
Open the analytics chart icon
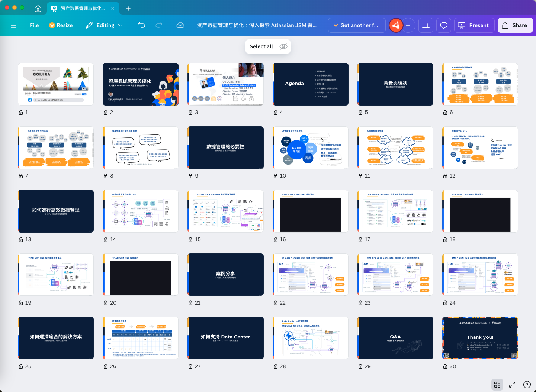click(426, 25)
